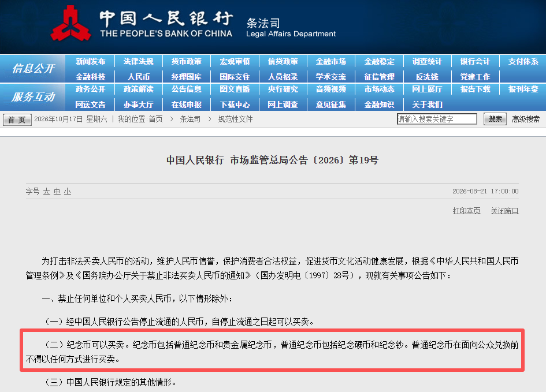Open 市场动态 navigation link

(379, 89)
